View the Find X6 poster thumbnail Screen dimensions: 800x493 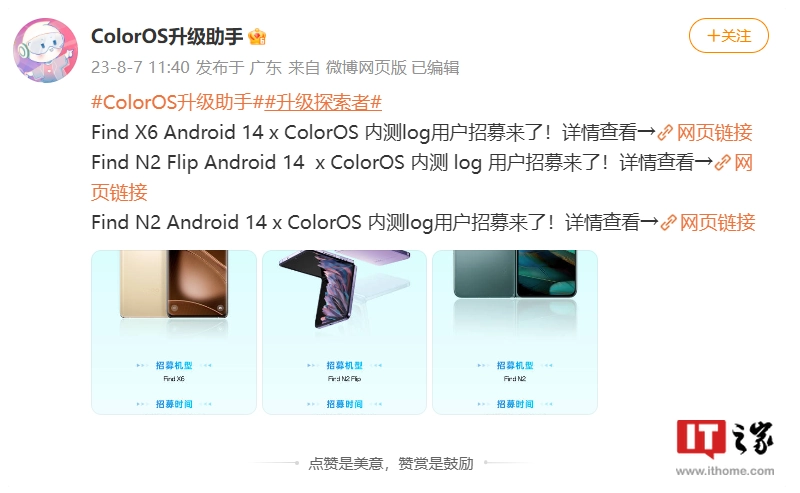[x=174, y=332]
